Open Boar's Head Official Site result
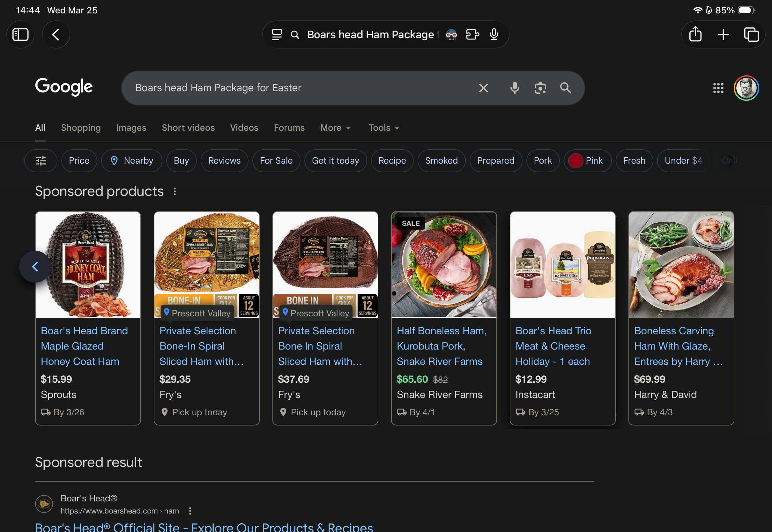772x532 pixels. pyautogui.click(x=204, y=527)
